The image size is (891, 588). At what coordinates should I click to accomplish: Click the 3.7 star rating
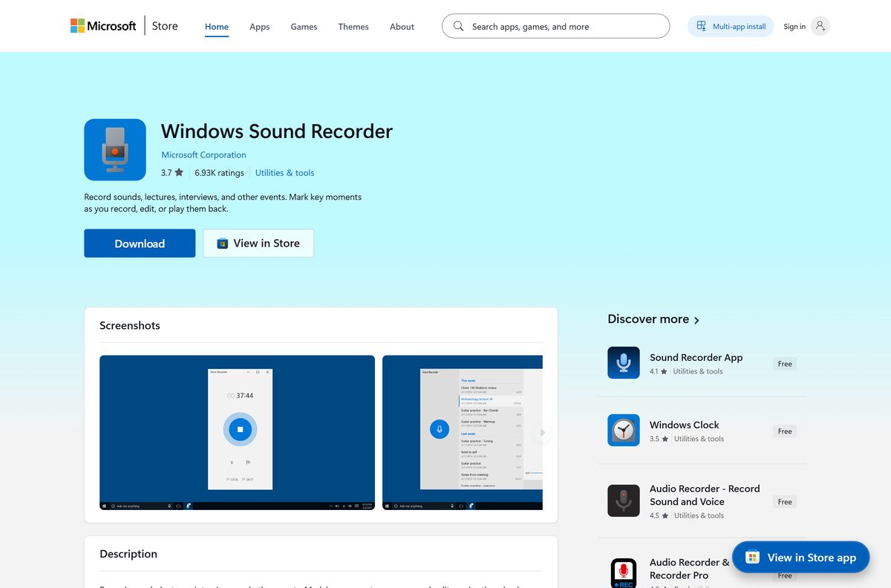(172, 172)
